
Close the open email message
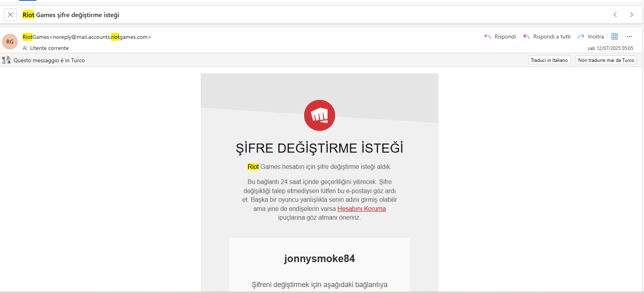pos(10,15)
